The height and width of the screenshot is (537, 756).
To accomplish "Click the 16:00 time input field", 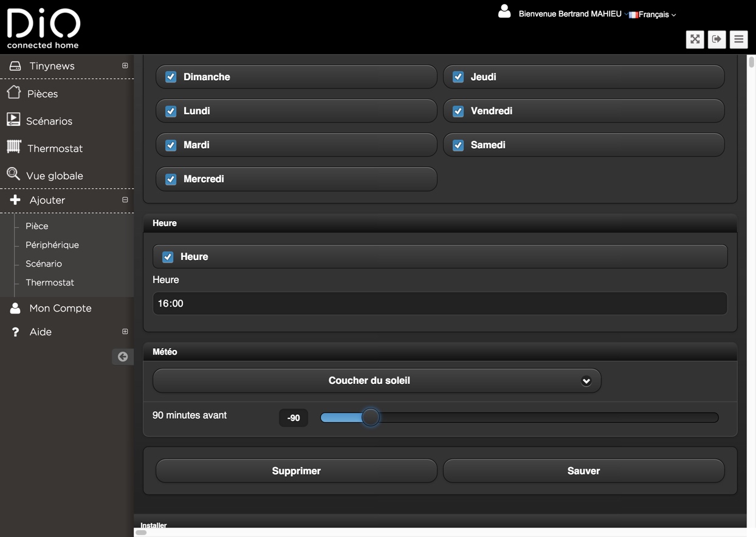I will click(x=439, y=303).
